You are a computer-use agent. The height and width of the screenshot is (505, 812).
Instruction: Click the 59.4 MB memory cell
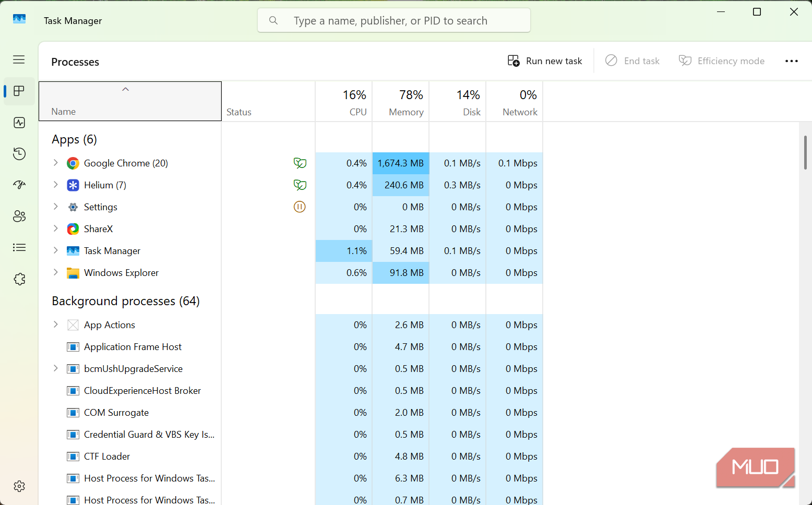pos(401,251)
